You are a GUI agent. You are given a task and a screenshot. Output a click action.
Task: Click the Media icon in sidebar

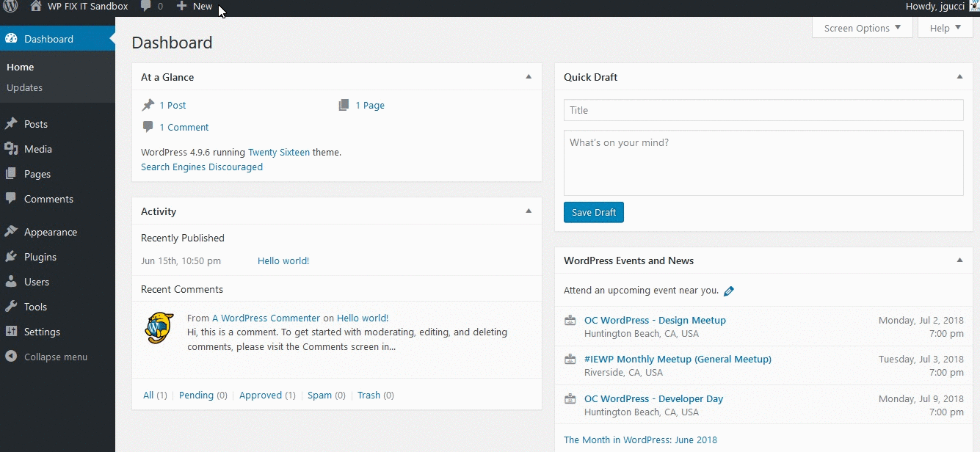[11, 149]
